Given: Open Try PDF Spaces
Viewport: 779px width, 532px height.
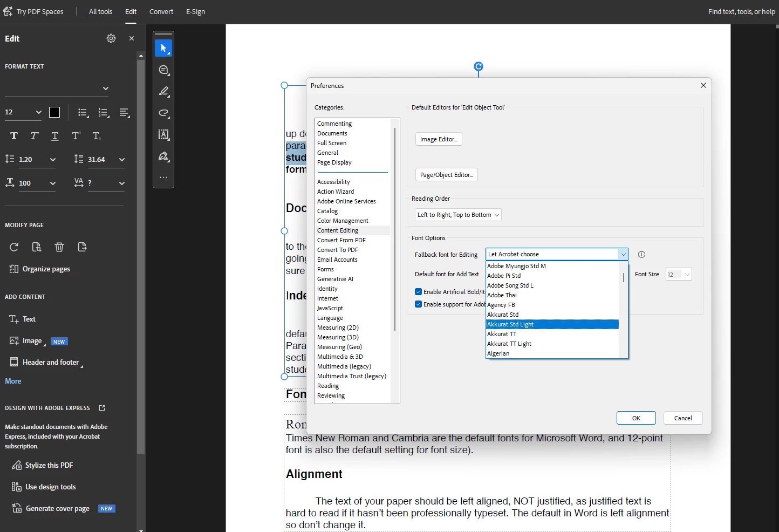Looking at the screenshot, I should coord(33,11).
